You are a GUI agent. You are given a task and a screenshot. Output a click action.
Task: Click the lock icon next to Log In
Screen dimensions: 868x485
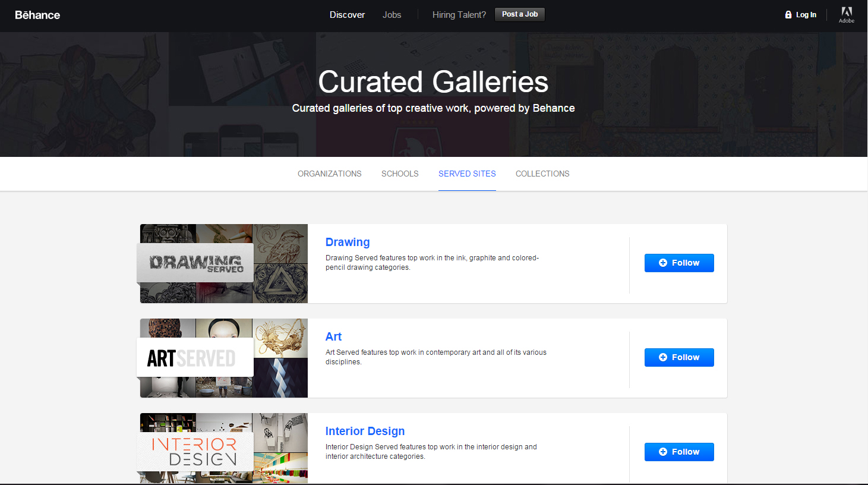point(788,14)
